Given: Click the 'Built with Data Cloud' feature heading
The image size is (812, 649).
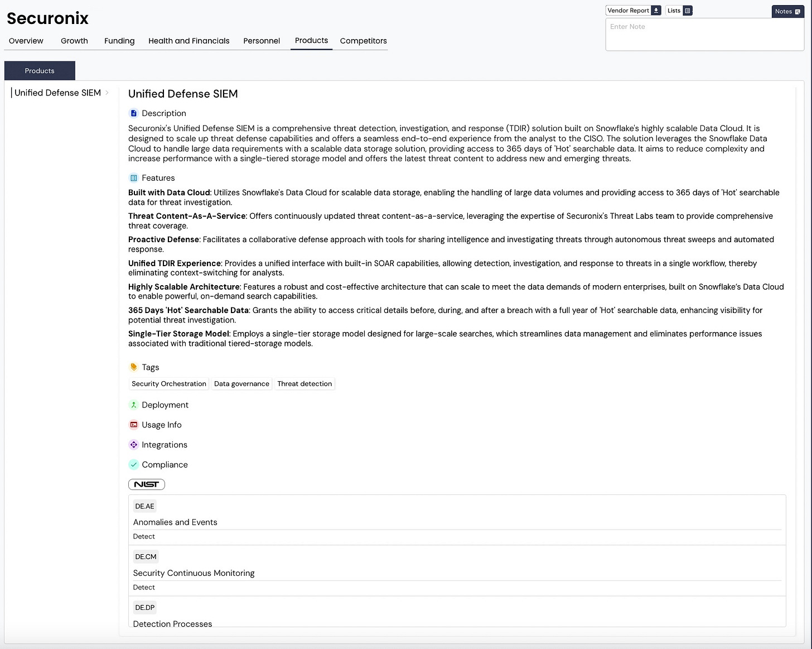Looking at the screenshot, I should tap(169, 193).
